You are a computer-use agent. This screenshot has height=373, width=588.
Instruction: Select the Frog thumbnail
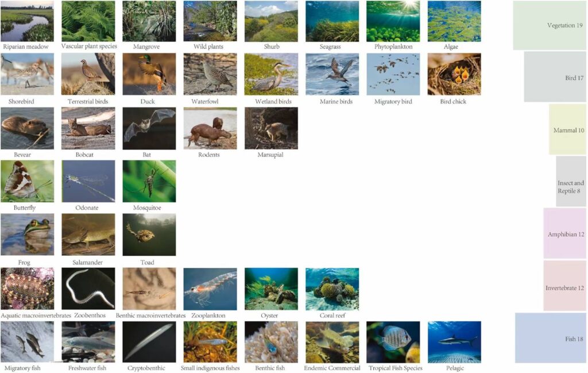coord(27,234)
